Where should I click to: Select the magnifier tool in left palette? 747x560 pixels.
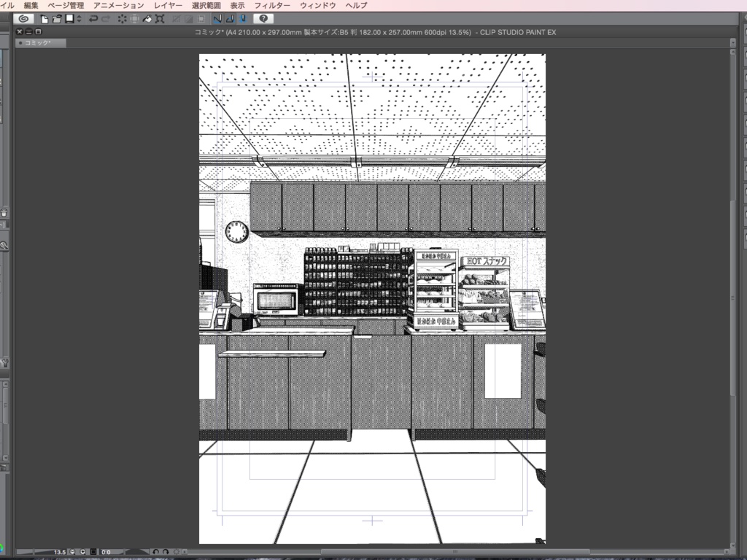[4, 246]
